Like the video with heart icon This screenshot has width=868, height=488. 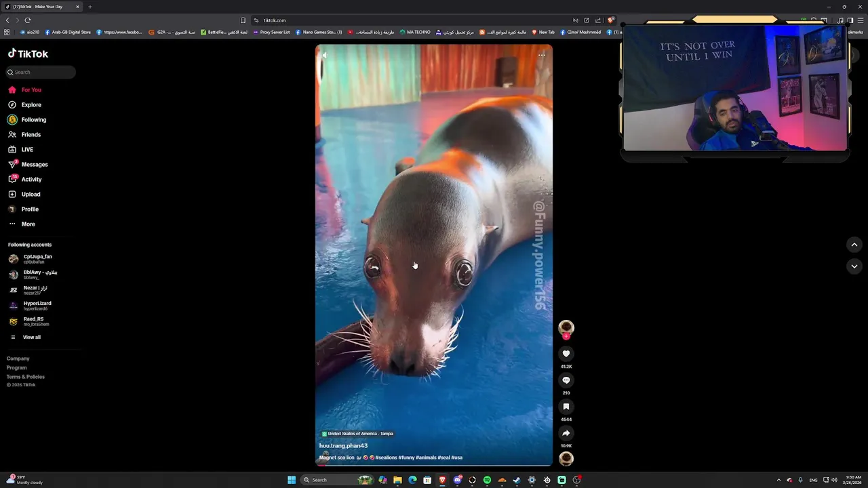pos(566,354)
